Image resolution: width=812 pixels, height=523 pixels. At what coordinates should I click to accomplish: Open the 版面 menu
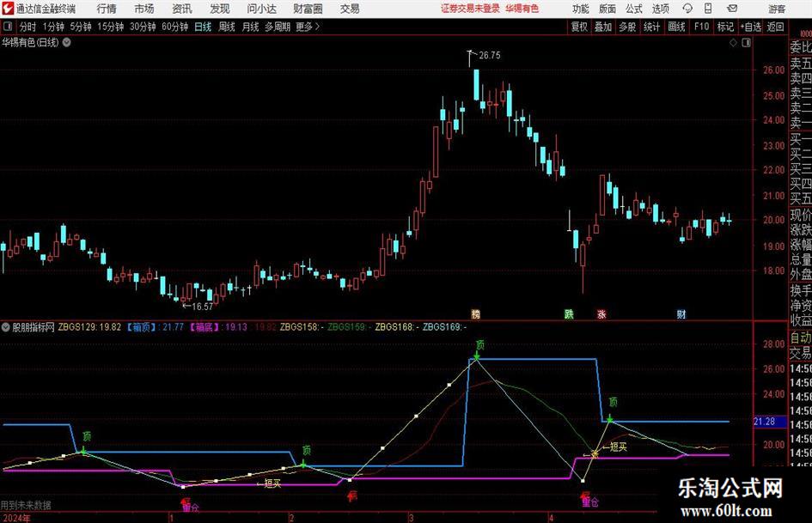607,9
